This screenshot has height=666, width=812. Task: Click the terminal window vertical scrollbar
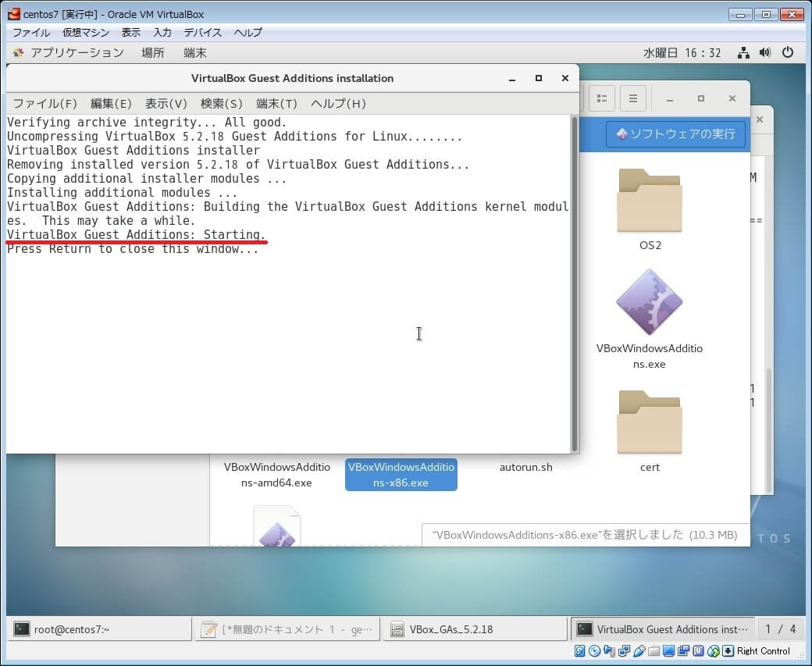click(x=575, y=281)
